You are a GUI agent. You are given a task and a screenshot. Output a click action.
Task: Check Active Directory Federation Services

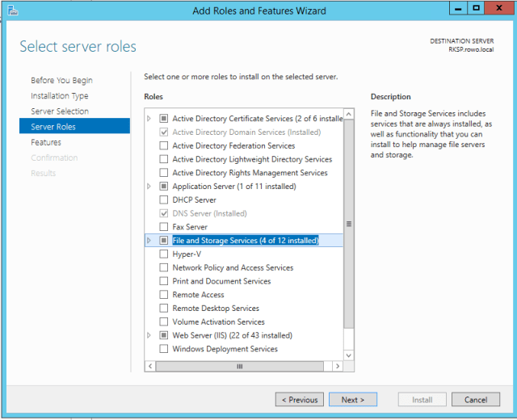163,145
